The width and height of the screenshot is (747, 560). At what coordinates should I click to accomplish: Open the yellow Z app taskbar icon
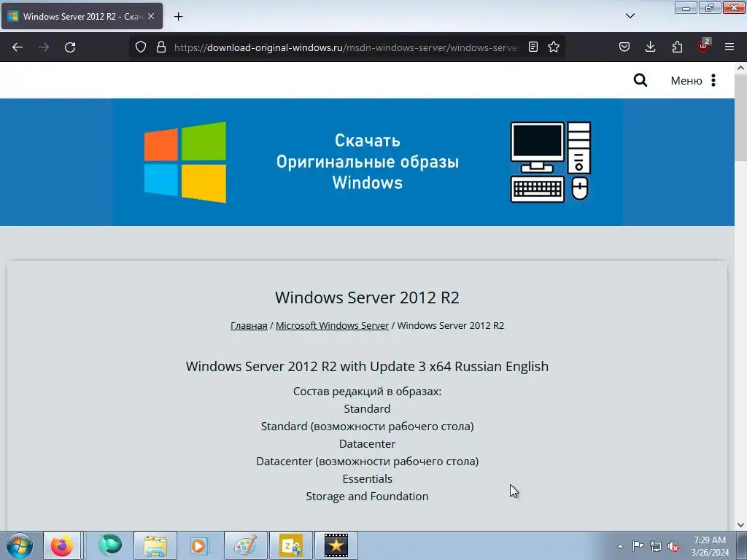[x=291, y=545]
